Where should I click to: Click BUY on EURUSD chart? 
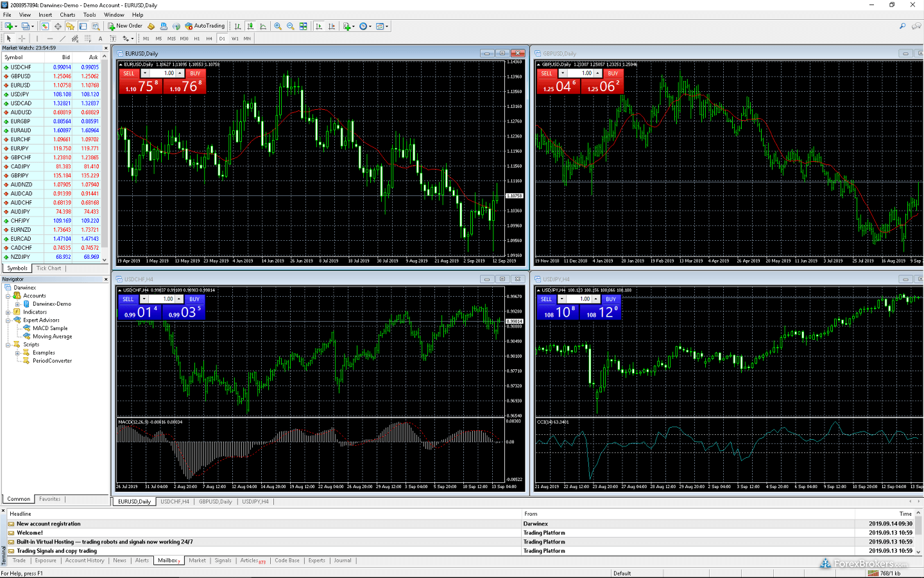[x=196, y=73]
